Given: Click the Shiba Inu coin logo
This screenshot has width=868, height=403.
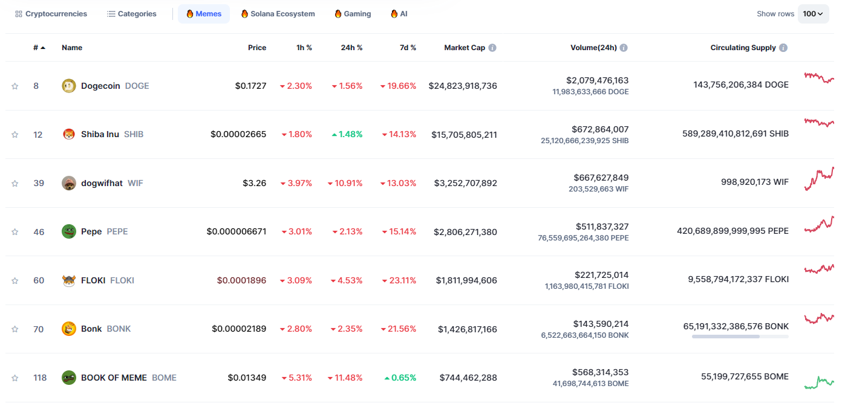Looking at the screenshot, I should tap(69, 134).
